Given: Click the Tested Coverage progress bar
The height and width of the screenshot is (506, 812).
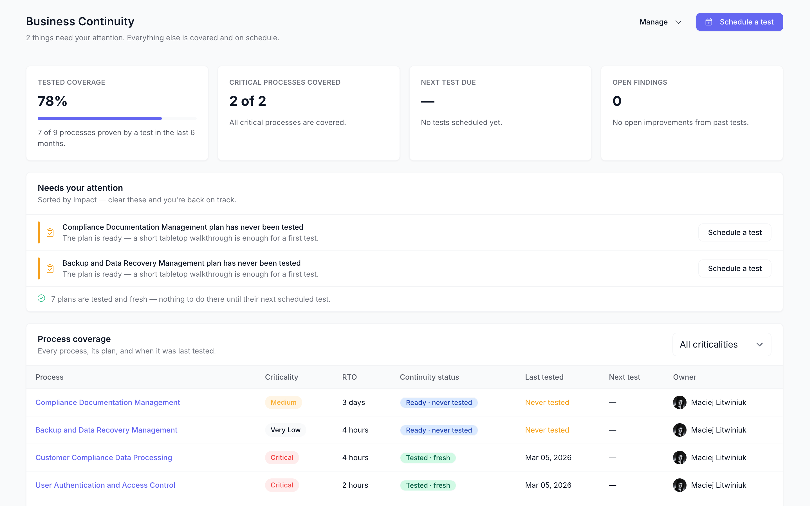Looking at the screenshot, I should (117, 118).
